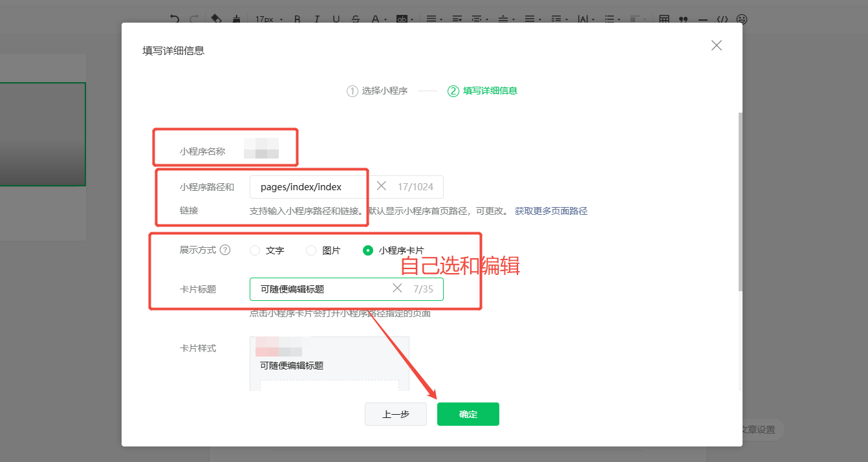Expand the text highlight color dropdown
Screen dimensions: 868x462
tap(413, 19)
